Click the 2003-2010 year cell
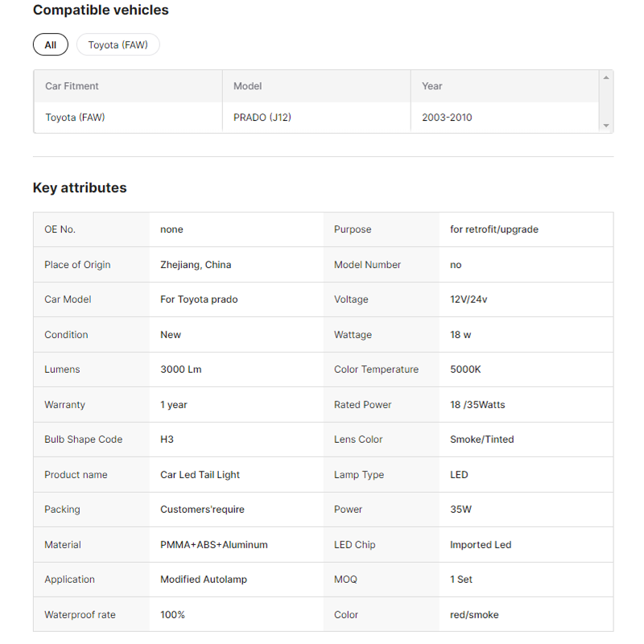The height and width of the screenshot is (644, 644). [447, 118]
